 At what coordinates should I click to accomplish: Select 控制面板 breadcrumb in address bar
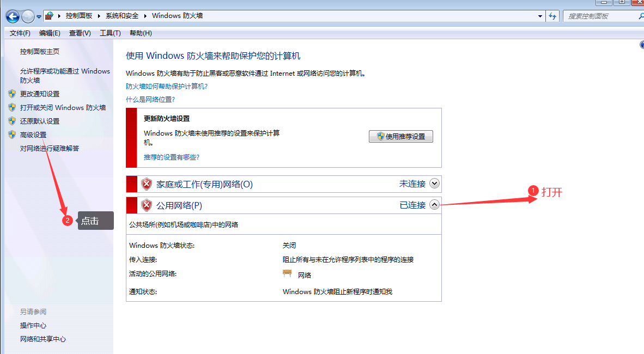pos(79,16)
